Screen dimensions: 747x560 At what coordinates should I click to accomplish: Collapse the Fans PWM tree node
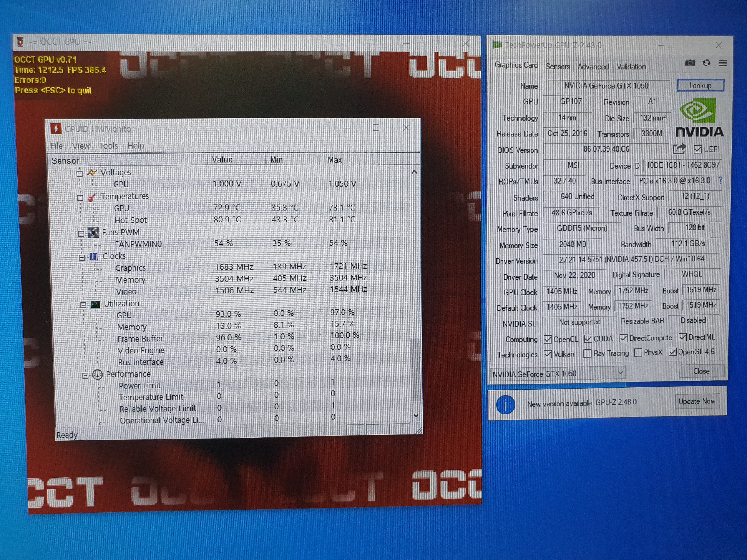click(x=81, y=234)
